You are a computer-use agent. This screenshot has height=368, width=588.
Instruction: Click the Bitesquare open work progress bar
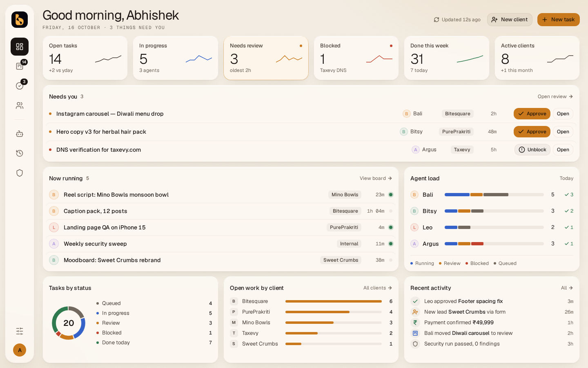coord(334,301)
